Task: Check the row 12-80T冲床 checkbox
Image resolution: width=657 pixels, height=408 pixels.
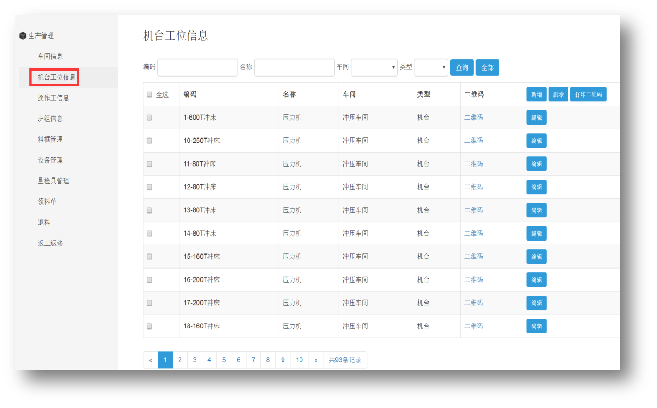Action: click(x=149, y=187)
